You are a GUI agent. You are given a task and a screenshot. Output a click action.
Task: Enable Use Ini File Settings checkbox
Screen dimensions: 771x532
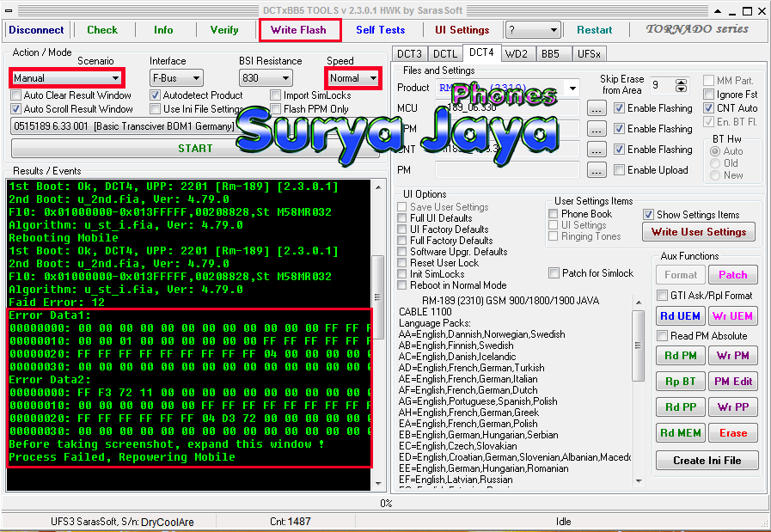coord(156,108)
